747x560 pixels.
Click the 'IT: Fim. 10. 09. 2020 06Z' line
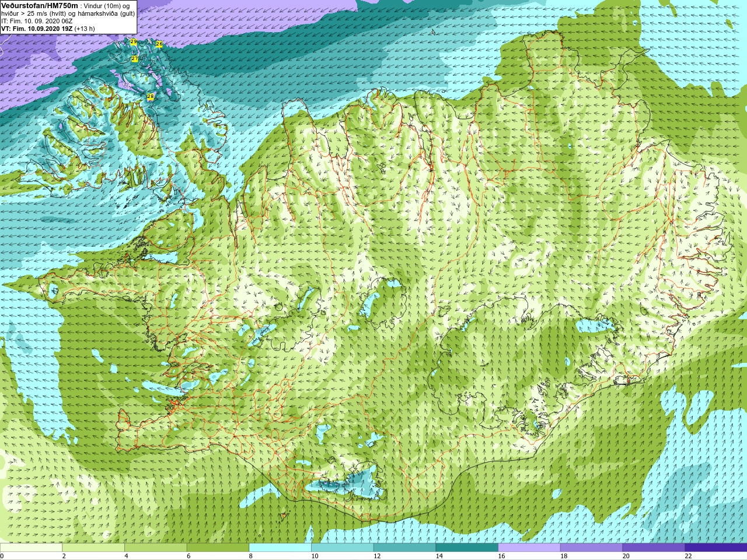[x=37, y=21]
